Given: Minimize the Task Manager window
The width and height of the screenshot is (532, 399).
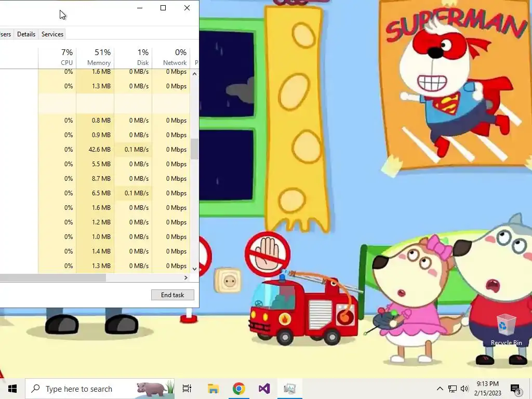Looking at the screenshot, I should pos(140,8).
